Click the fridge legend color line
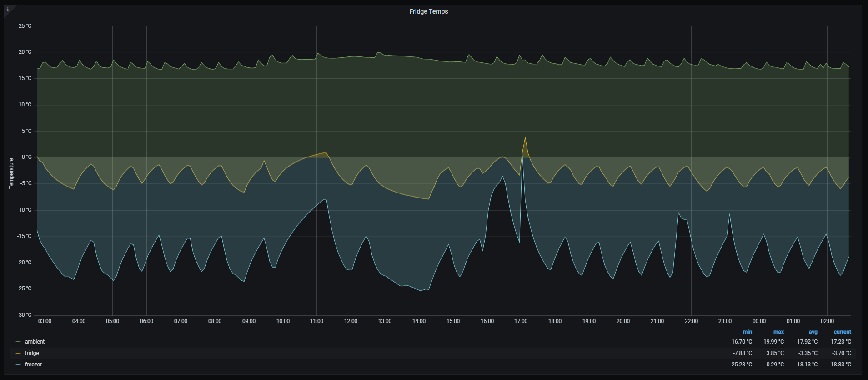Screen dimensions: 868x380 pyautogui.click(x=18, y=353)
